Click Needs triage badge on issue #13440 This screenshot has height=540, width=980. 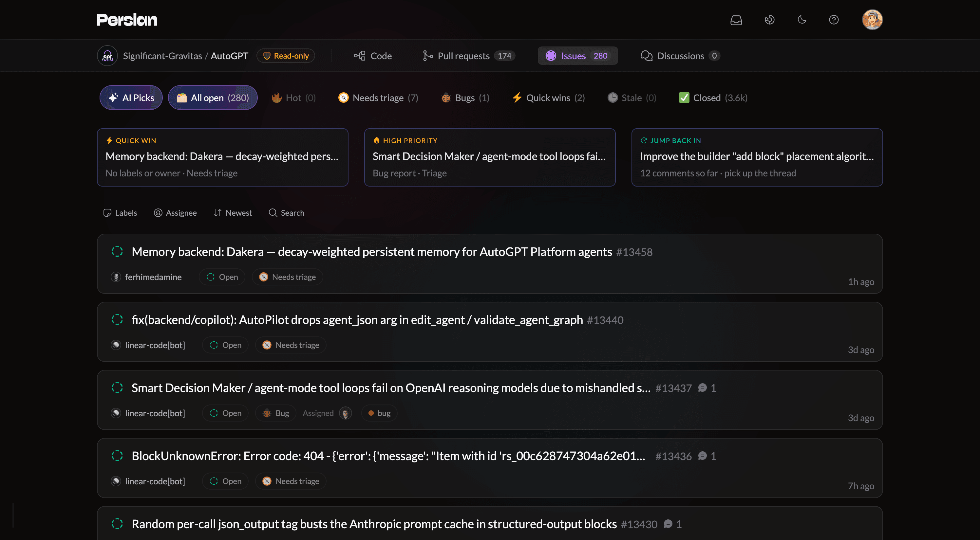(291, 345)
